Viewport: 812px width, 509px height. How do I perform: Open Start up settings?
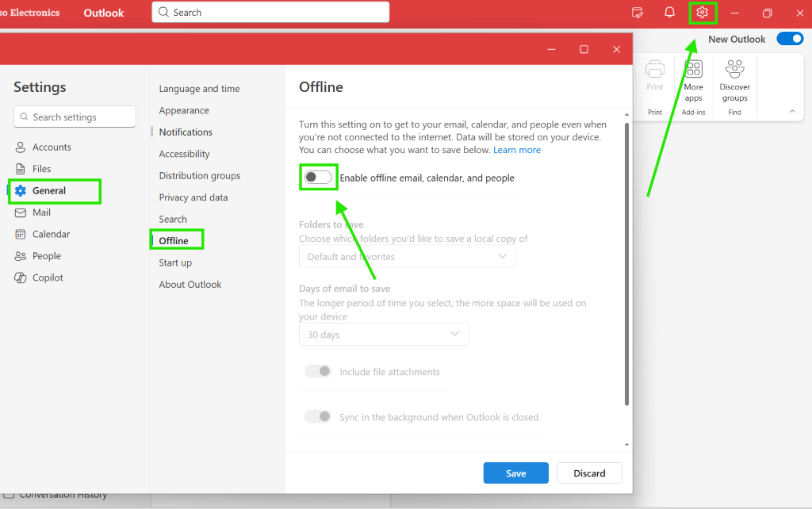175,262
